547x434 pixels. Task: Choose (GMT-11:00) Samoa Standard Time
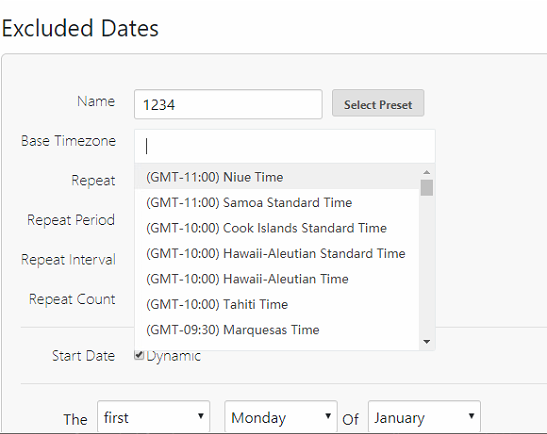[277, 202]
